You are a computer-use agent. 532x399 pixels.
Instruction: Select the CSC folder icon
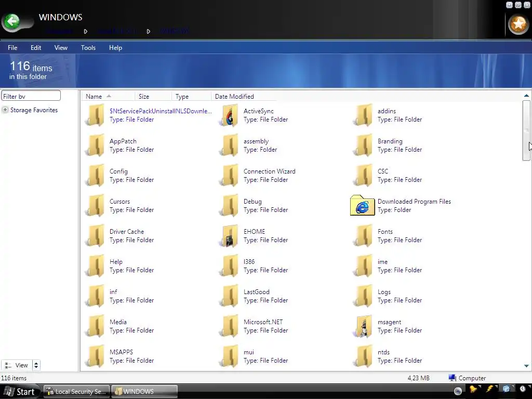(364, 176)
